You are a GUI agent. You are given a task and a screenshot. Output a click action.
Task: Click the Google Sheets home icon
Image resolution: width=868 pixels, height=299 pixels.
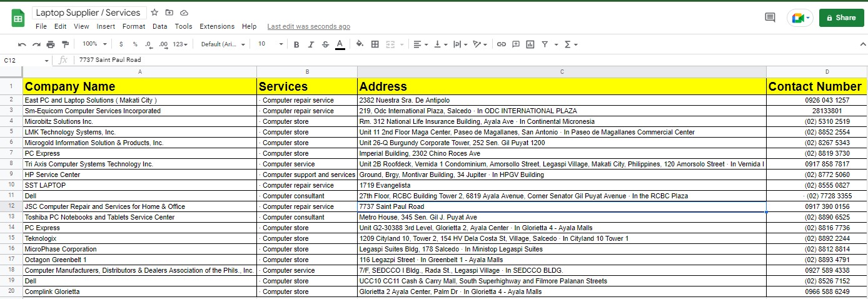click(18, 18)
